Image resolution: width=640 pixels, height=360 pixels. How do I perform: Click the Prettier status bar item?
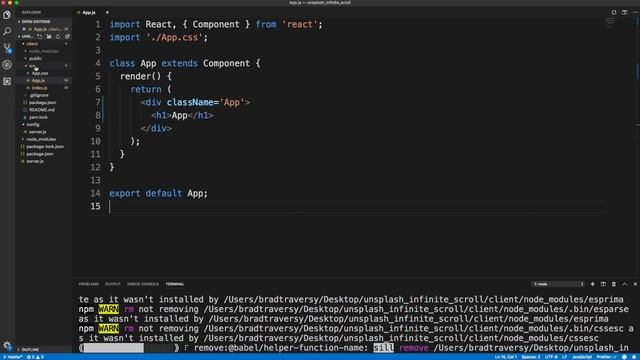coord(606,357)
